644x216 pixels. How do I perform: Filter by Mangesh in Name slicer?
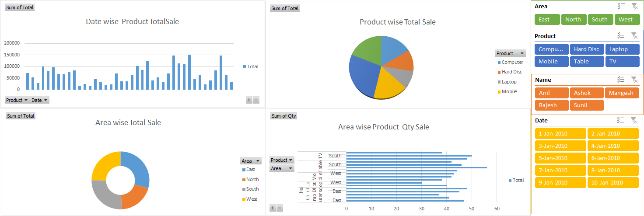click(x=623, y=93)
